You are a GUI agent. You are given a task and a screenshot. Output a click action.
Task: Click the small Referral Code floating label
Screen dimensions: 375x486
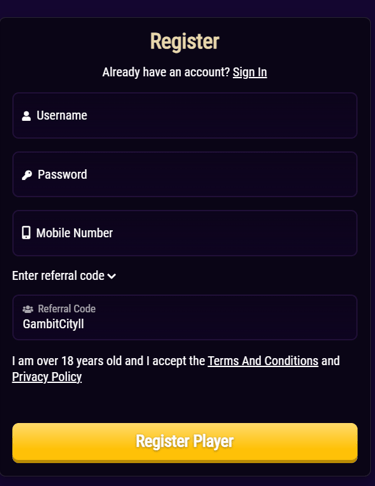(x=67, y=309)
